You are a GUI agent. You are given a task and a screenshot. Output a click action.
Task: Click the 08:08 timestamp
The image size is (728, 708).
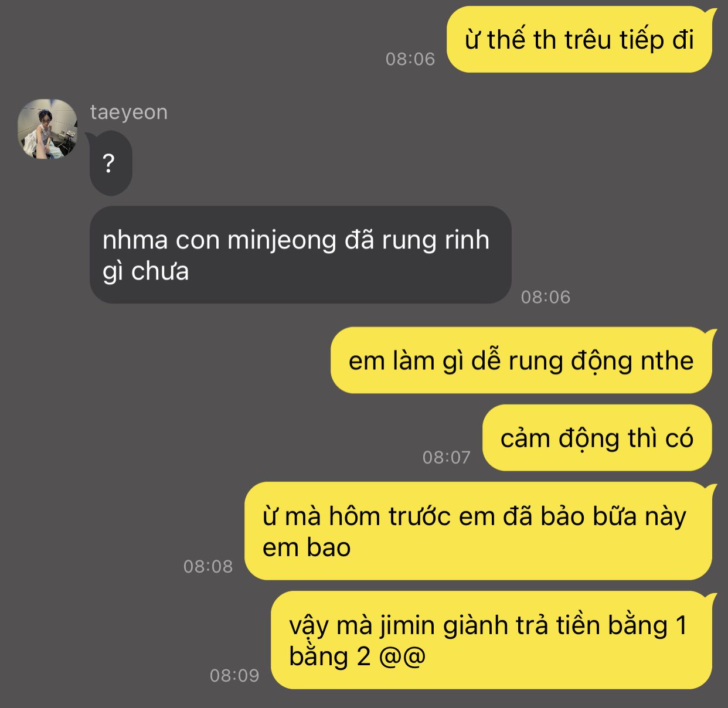tap(208, 566)
